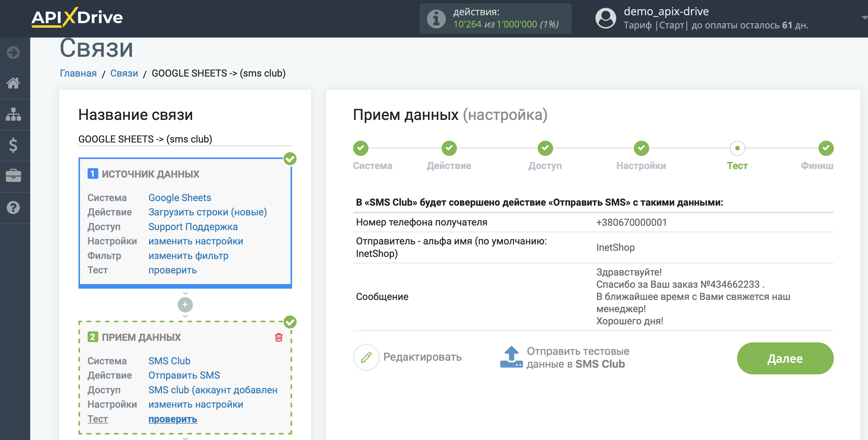Click изменить настройки in the data source block

pyautogui.click(x=196, y=241)
